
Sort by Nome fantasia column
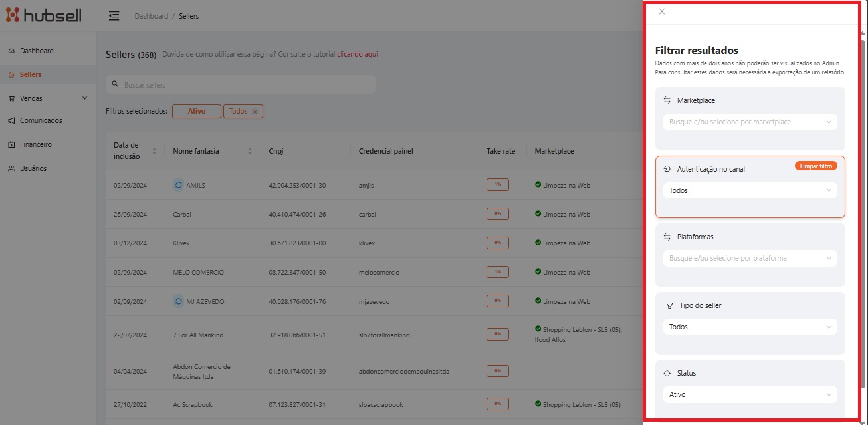(250, 151)
